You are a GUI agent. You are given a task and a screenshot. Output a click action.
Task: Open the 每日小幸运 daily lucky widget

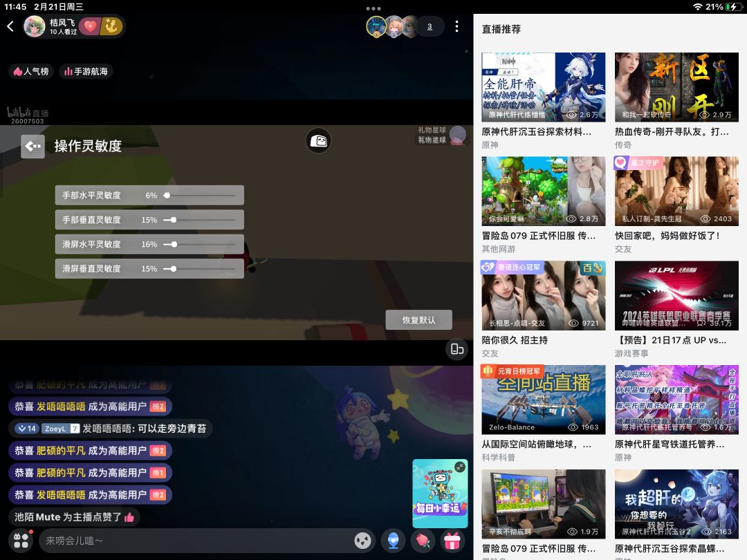[x=439, y=495]
